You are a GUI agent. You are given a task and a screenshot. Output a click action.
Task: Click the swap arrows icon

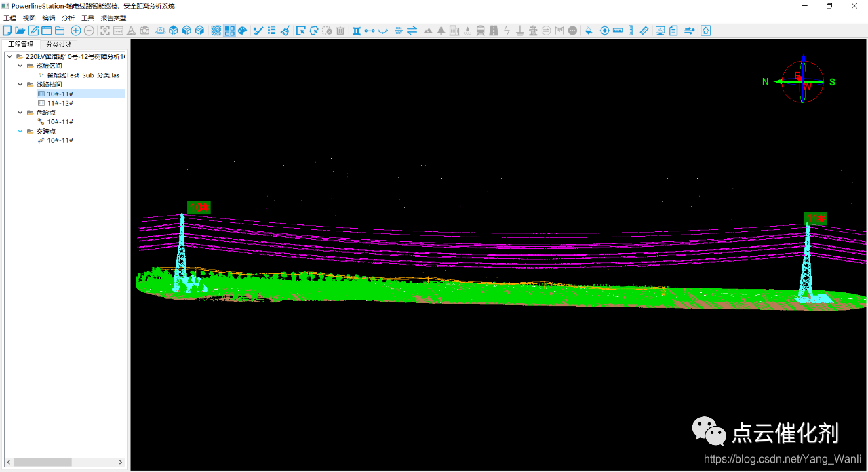tap(412, 31)
